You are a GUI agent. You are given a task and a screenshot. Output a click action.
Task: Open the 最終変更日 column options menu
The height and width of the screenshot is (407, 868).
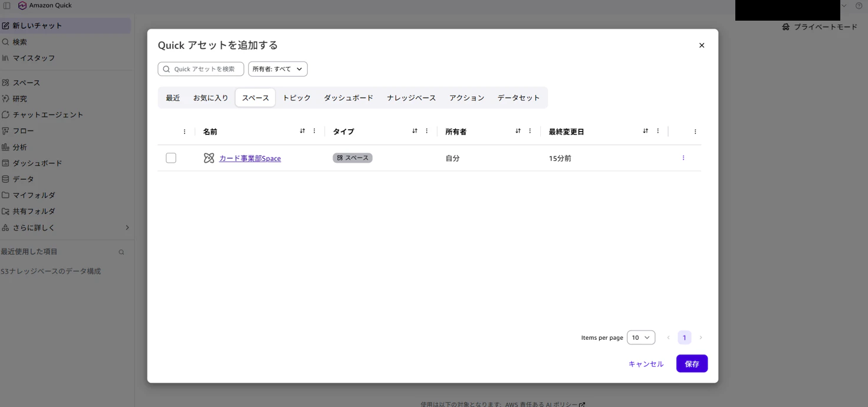(658, 131)
